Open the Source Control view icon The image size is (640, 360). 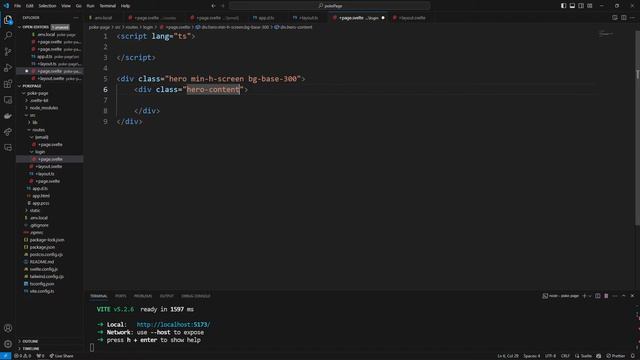(x=8, y=52)
